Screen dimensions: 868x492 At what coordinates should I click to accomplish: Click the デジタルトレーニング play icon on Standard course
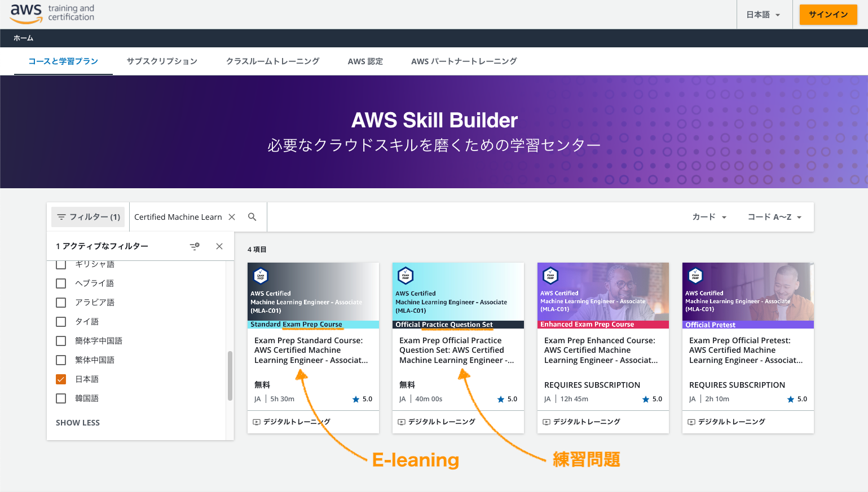257,422
